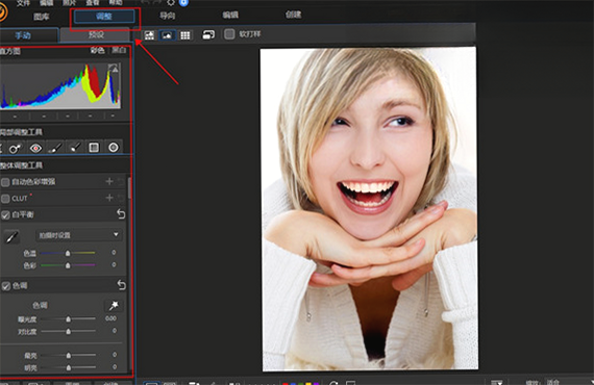The height and width of the screenshot is (385, 594).
Task: Enable the CLUT checkbox
Action: [5, 199]
